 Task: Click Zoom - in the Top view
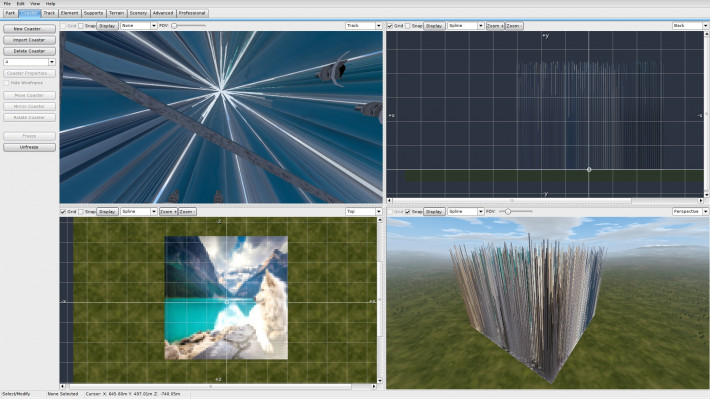tap(187, 212)
